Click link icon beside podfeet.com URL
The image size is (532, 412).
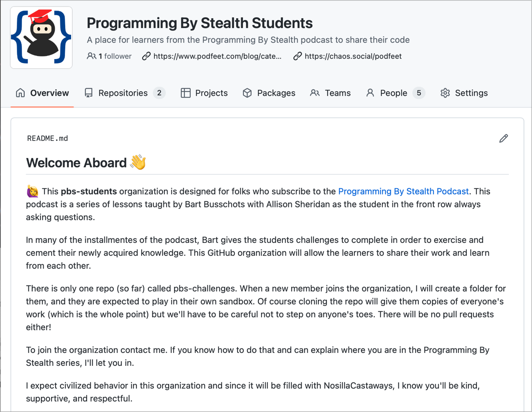(146, 56)
